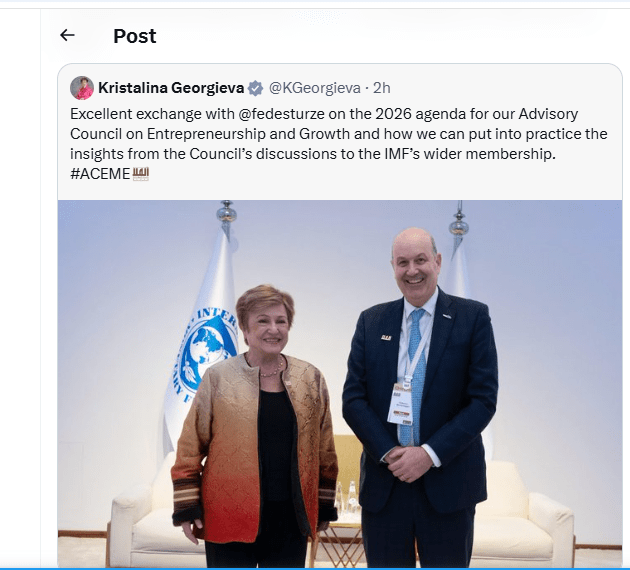
Task: Follow the #ACEME hashtag link
Action: click(100, 174)
